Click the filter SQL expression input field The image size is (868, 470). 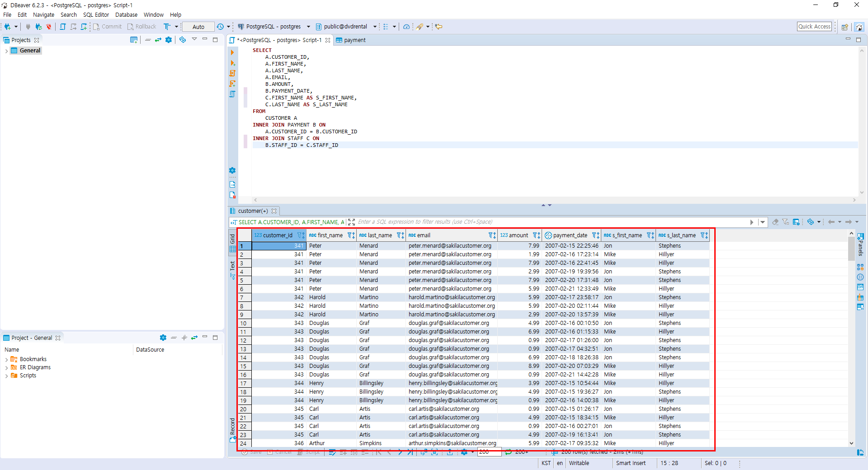[x=552, y=222]
